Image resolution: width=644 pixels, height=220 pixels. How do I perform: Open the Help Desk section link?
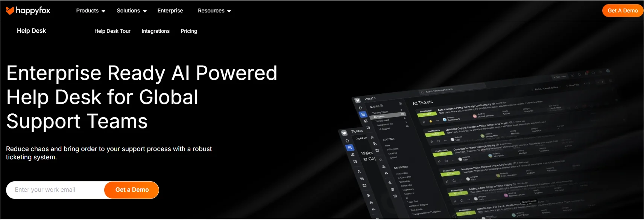pyautogui.click(x=31, y=31)
